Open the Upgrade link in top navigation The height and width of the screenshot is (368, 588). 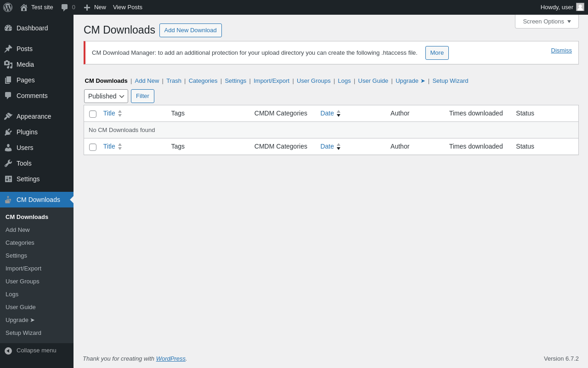click(410, 81)
